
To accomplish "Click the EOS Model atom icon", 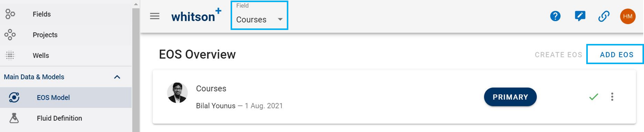I will tap(14, 97).
